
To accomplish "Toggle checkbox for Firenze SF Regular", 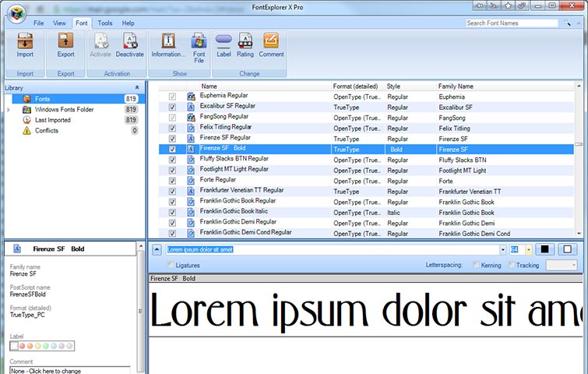I will click(172, 139).
